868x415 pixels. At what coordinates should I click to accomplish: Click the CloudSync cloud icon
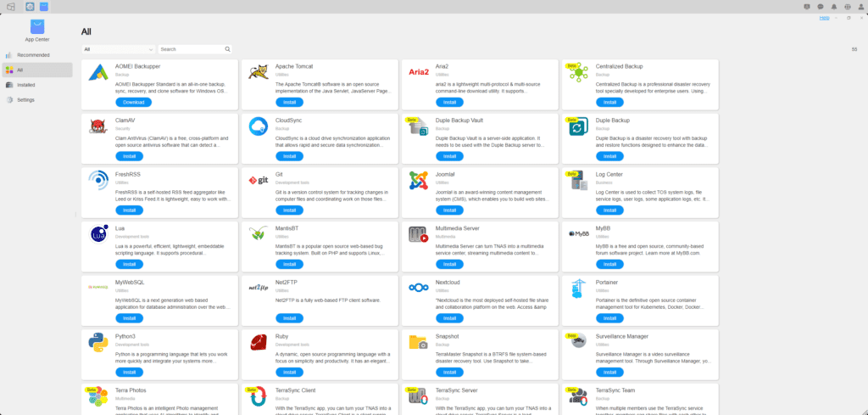click(x=258, y=126)
